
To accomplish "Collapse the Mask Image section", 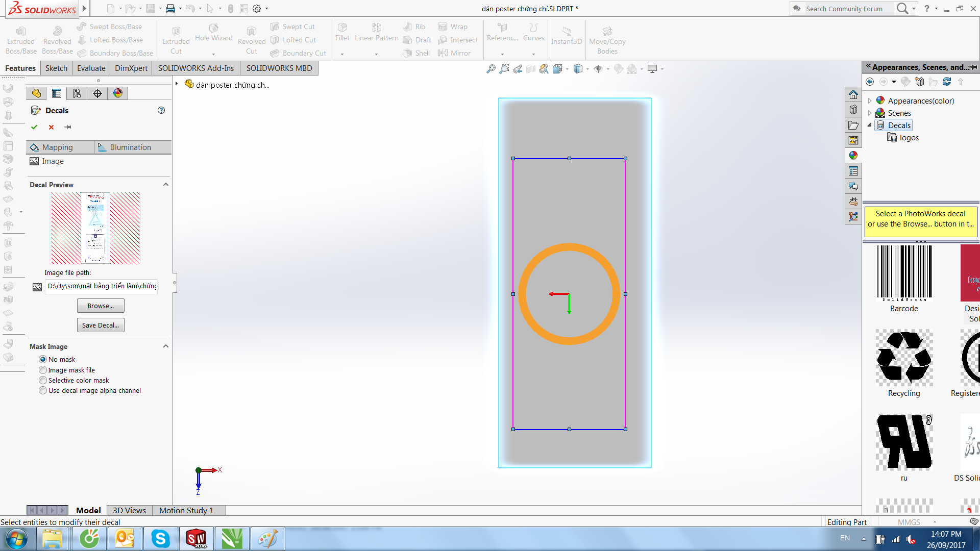I will (x=165, y=346).
